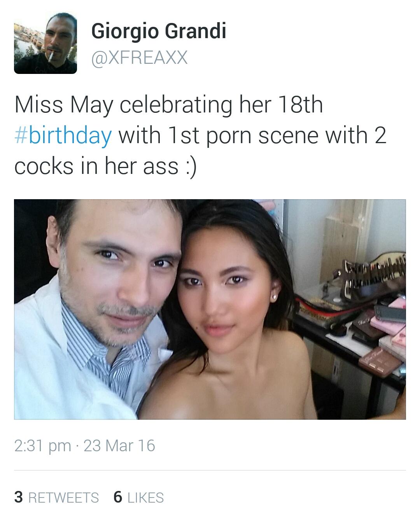The image size is (420, 517).
Task: Click the display name Giorgio Grandi
Action: tap(159, 31)
